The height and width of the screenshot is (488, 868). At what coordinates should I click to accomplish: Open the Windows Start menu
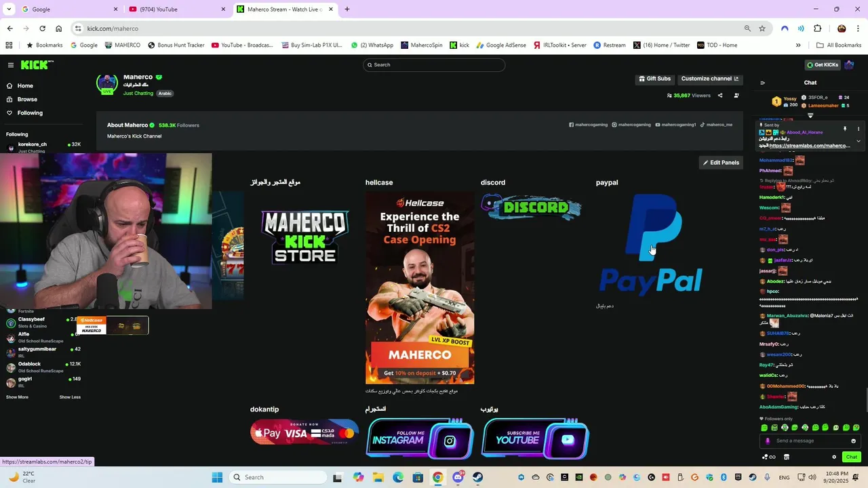217,477
